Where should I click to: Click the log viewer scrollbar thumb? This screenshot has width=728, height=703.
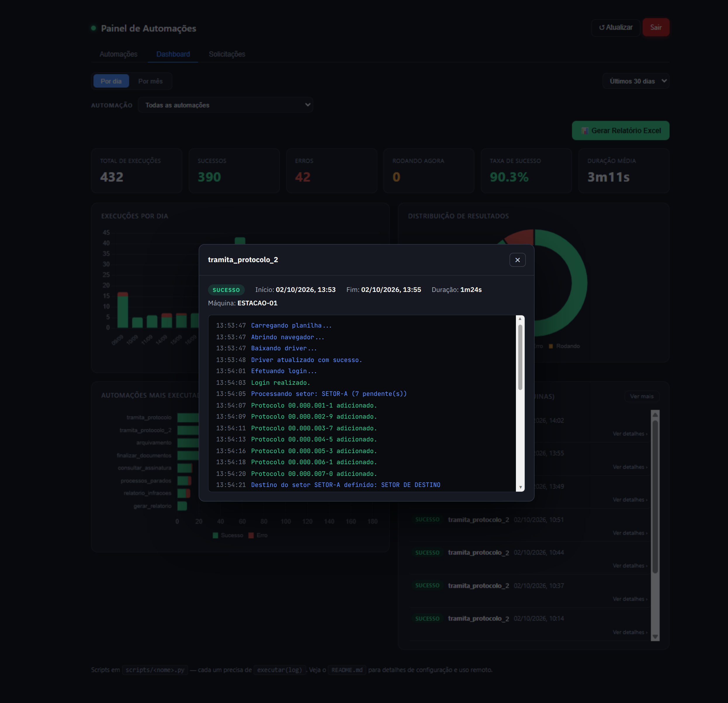click(520, 357)
